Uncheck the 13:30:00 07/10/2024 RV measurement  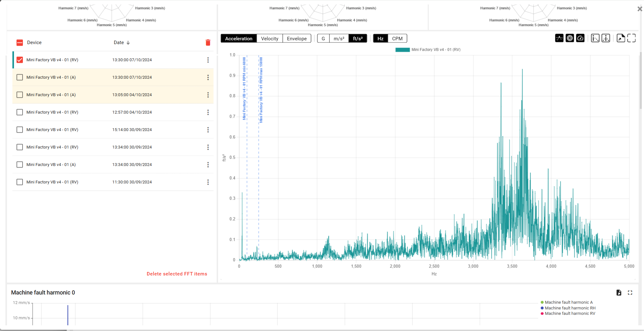[x=20, y=60]
